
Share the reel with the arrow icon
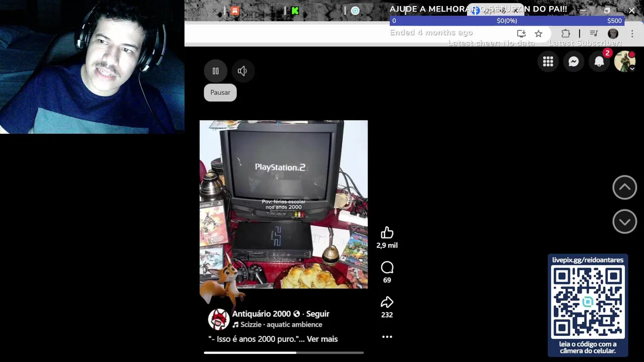pos(387,302)
